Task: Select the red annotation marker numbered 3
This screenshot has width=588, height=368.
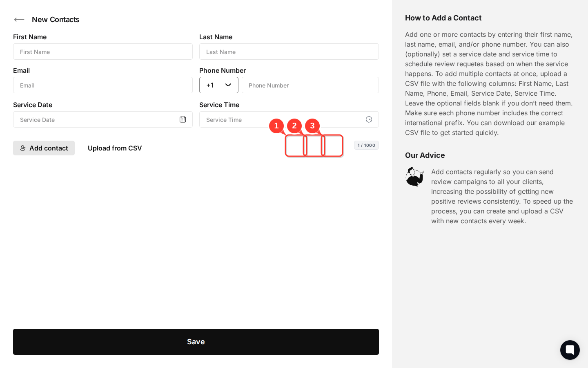Action: (312, 126)
